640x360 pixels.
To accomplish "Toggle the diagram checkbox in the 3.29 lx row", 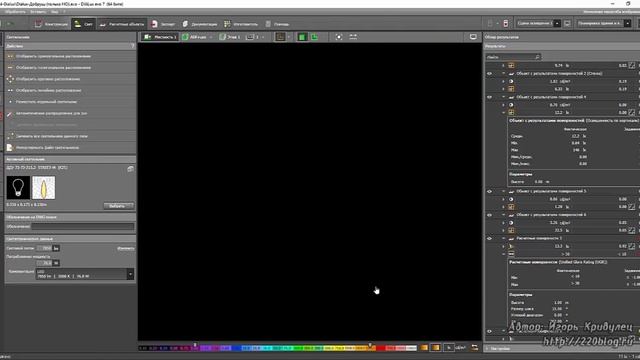I will pyautogui.click(x=632, y=207).
